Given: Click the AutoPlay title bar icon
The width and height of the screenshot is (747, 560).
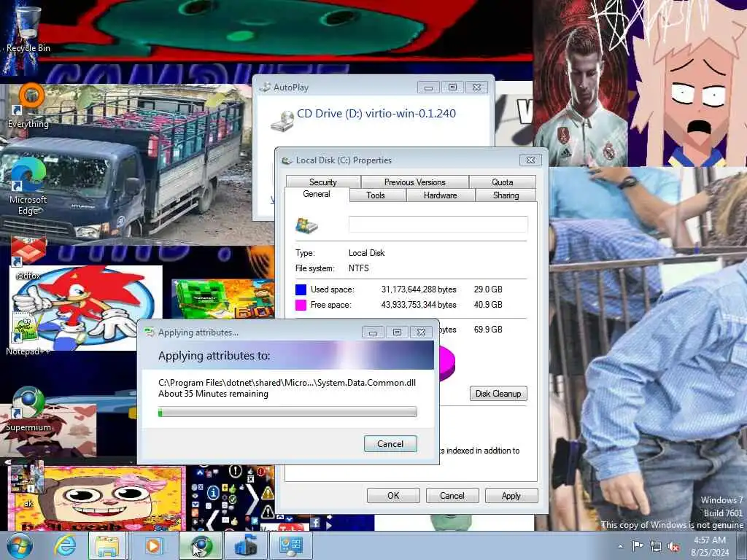Looking at the screenshot, I should click(265, 87).
